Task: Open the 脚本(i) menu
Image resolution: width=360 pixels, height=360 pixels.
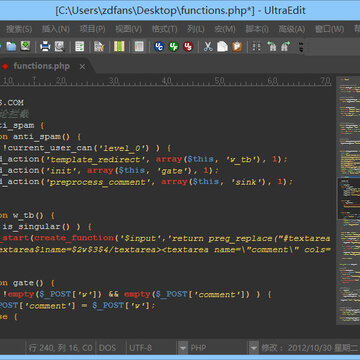Action: click(x=257, y=29)
